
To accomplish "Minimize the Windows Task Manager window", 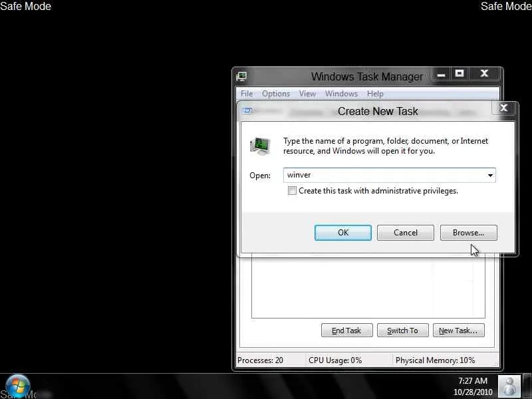I will [441, 74].
